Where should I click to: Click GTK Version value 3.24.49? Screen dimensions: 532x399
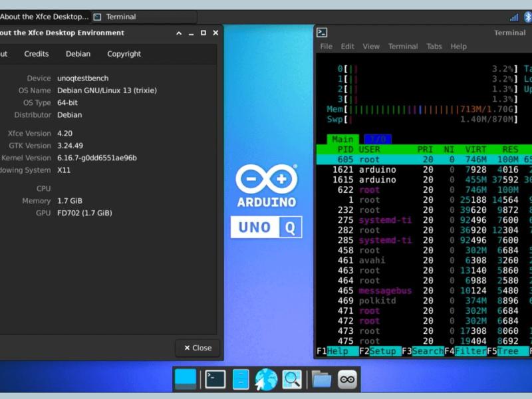(x=70, y=146)
